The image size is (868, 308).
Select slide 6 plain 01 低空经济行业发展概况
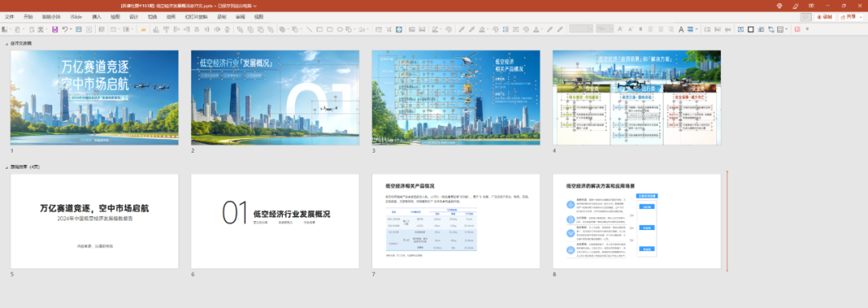click(x=275, y=222)
